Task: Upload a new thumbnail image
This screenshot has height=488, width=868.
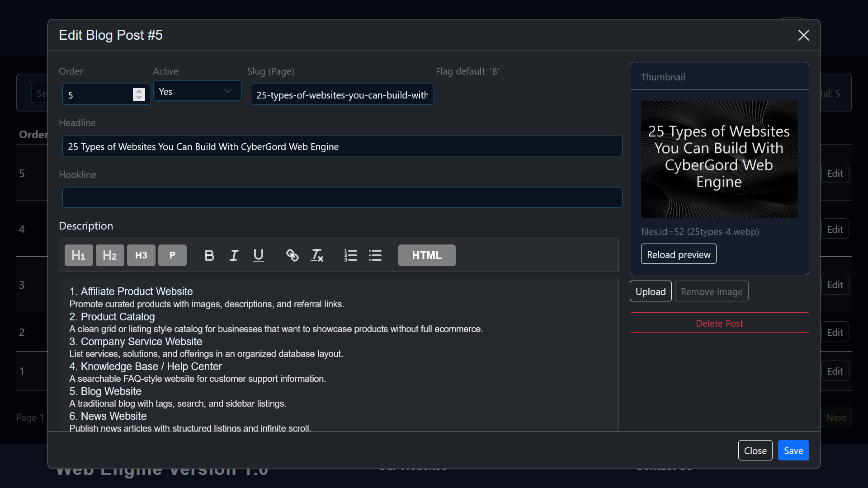Action: click(651, 291)
